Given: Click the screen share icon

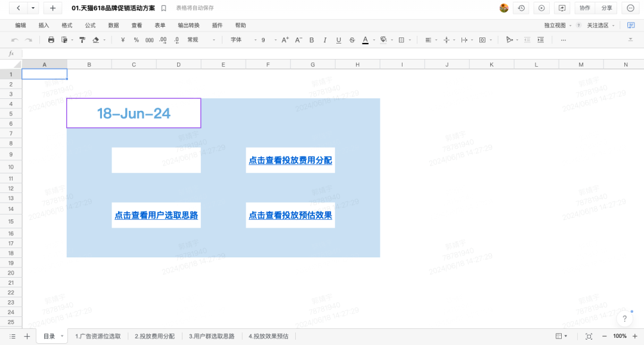Looking at the screenshot, I should point(562,8).
